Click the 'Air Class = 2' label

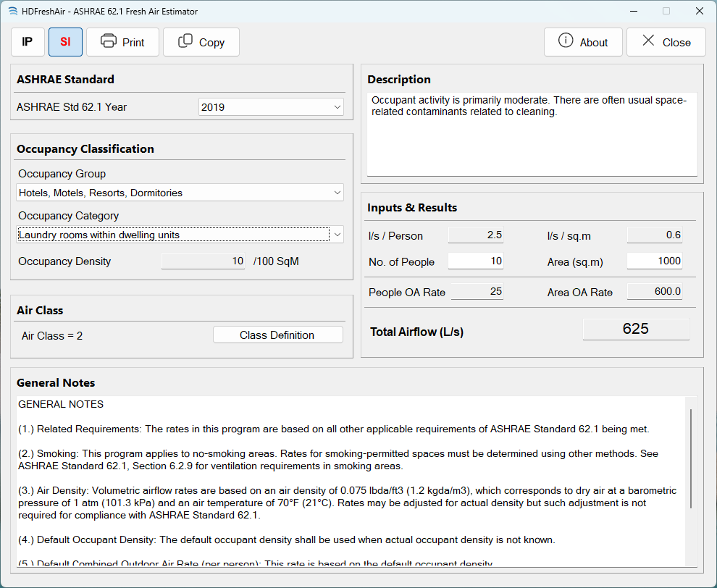pyautogui.click(x=51, y=336)
